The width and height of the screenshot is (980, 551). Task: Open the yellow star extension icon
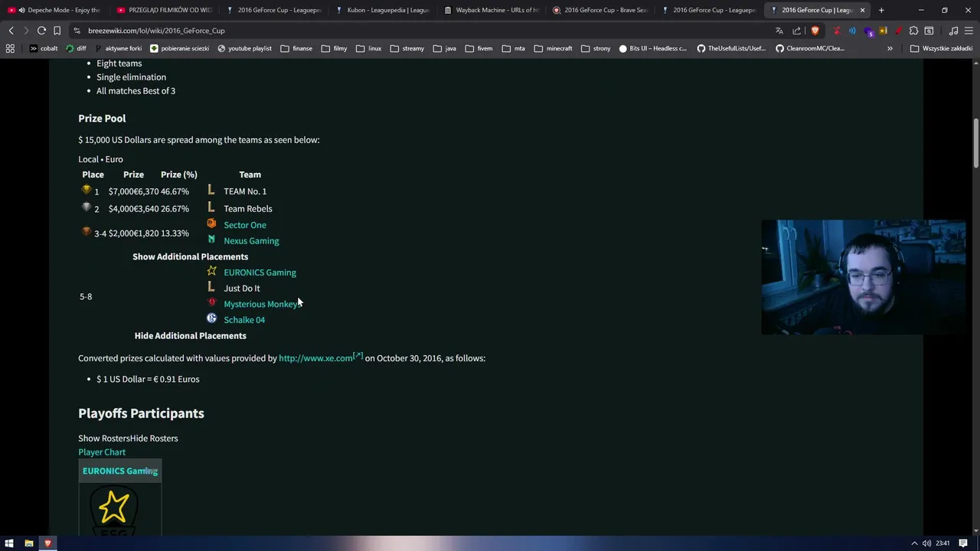point(883,31)
